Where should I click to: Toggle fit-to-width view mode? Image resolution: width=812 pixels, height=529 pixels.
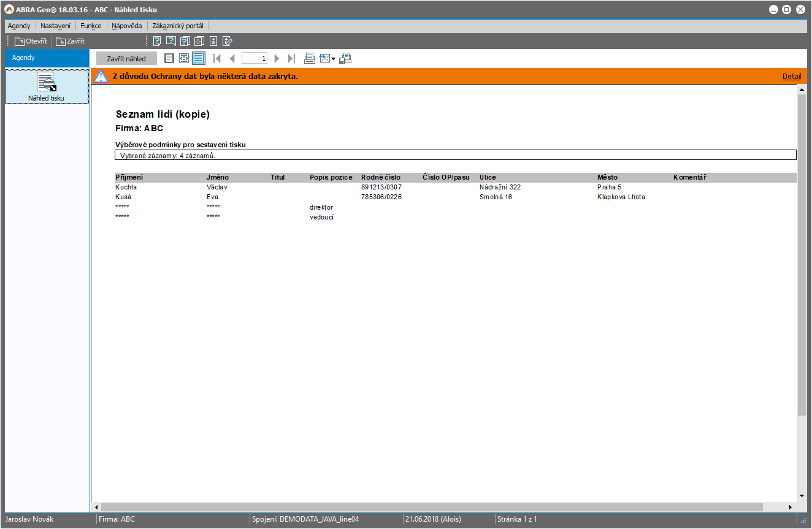(183, 58)
